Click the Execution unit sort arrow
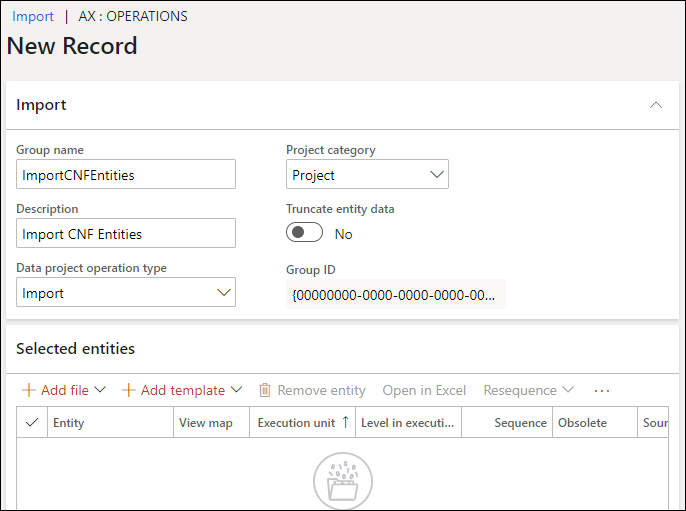The image size is (686, 511). pyautogui.click(x=346, y=422)
